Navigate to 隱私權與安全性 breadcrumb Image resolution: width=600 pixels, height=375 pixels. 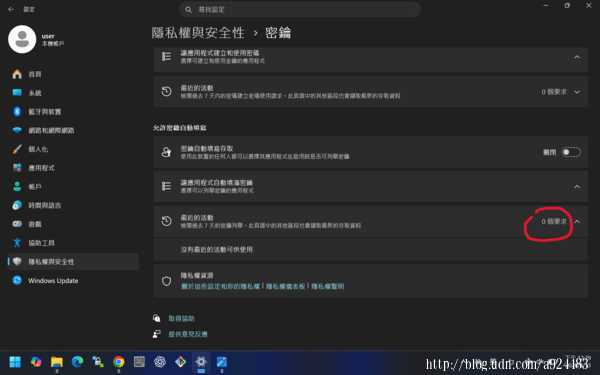click(x=198, y=33)
